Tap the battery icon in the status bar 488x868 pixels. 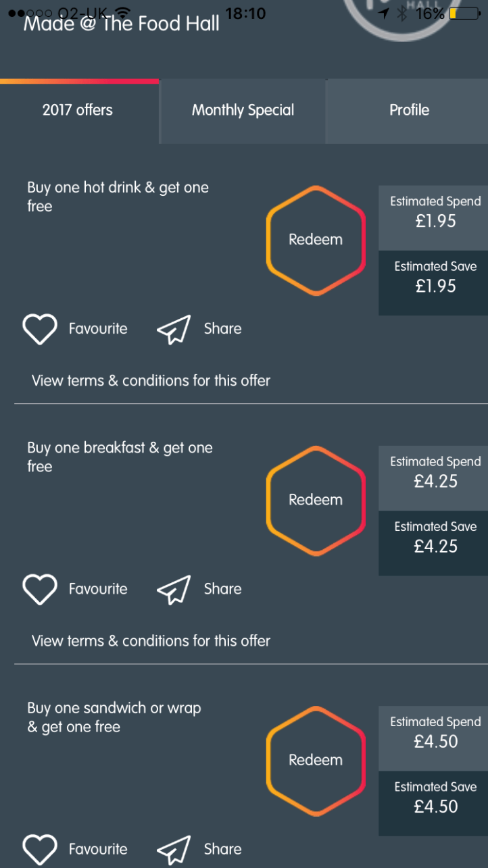click(x=464, y=13)
